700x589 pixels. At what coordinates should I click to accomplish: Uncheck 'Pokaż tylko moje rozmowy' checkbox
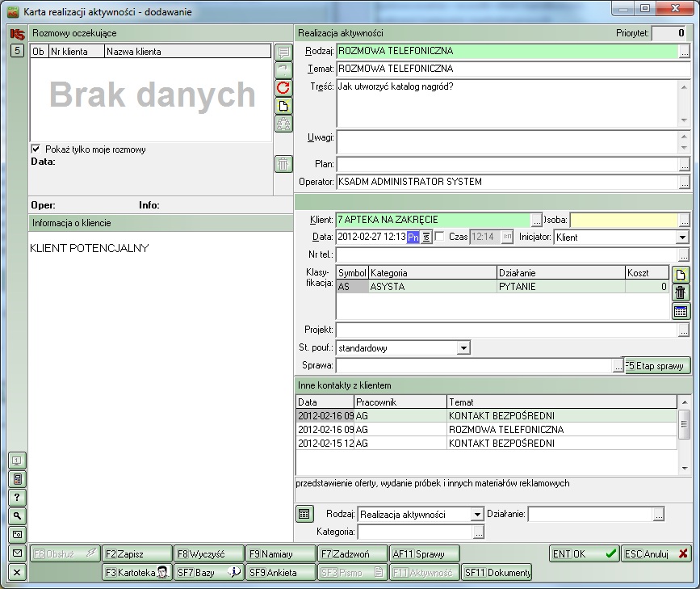coord(36,149)
